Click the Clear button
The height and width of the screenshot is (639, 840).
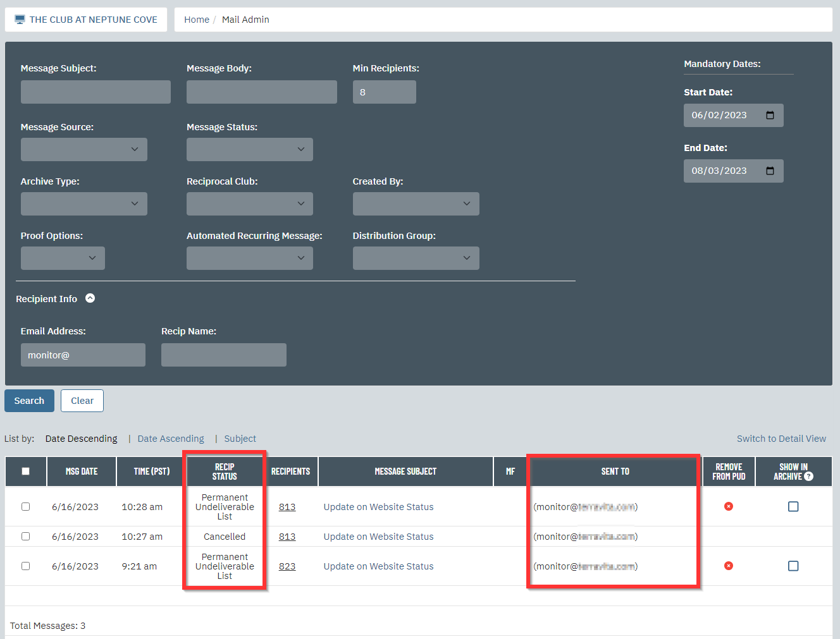pos(82,401)
